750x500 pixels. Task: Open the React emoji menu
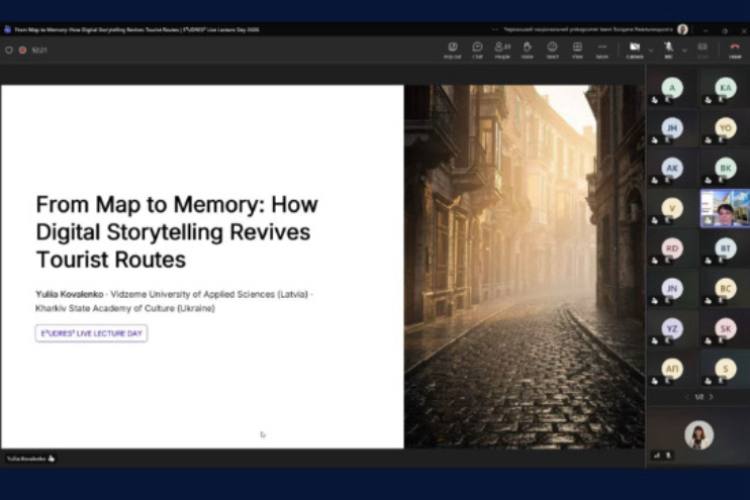552,48
